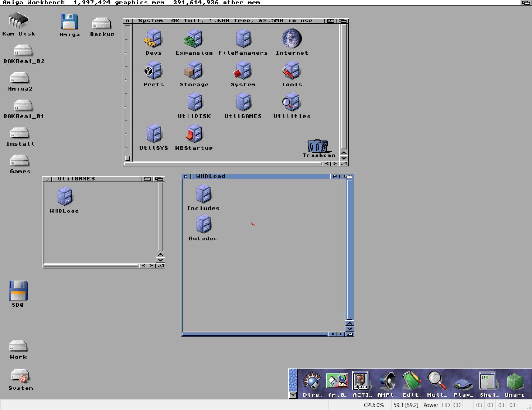Launch ACTI player from the dock
The image size is (532, 410).
361,381
